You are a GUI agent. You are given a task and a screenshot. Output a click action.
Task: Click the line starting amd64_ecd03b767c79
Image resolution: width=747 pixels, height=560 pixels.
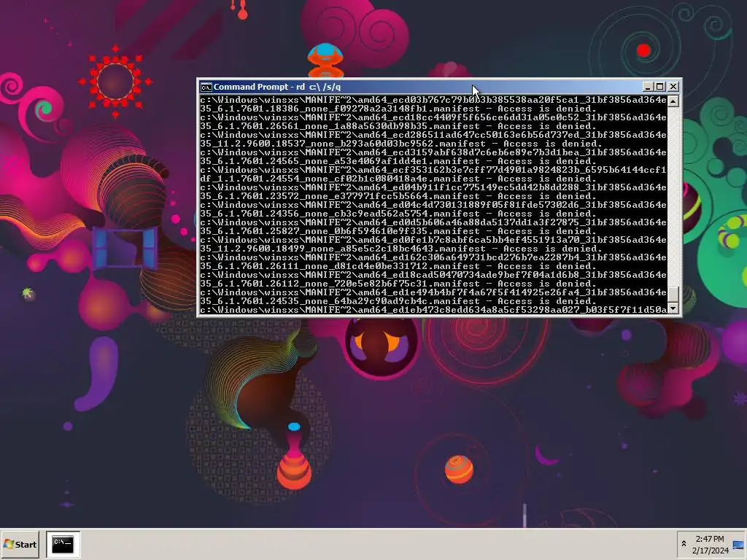tap(433, 100)
